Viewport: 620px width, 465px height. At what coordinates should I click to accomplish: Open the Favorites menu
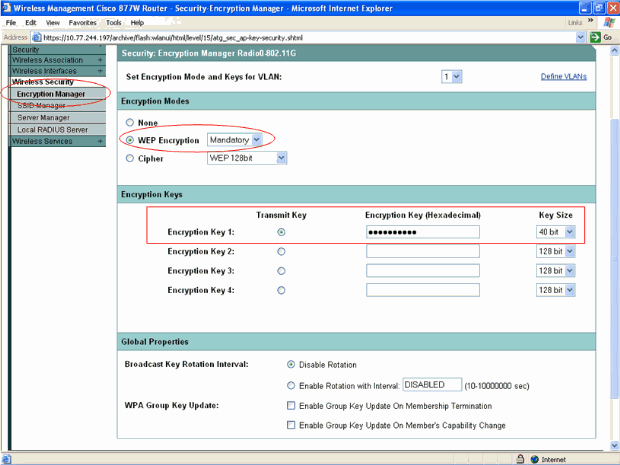pyautogui.click(x=82, y=23)
